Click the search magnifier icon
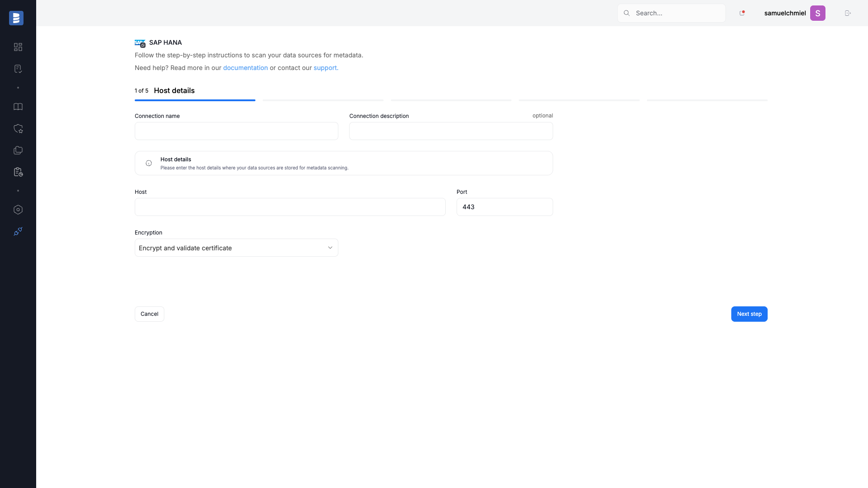This screenshot has height=488, width=868. tap(627, 13)
